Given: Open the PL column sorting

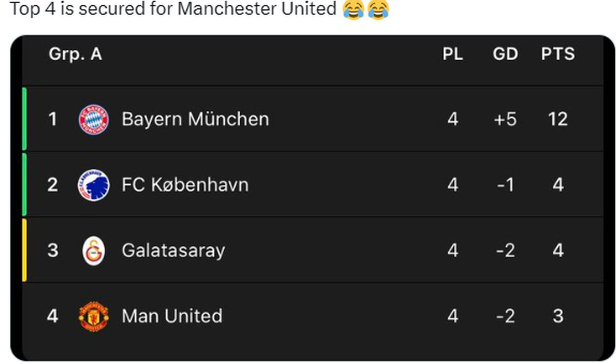Looking at the screenshot, I should point(454,53).
